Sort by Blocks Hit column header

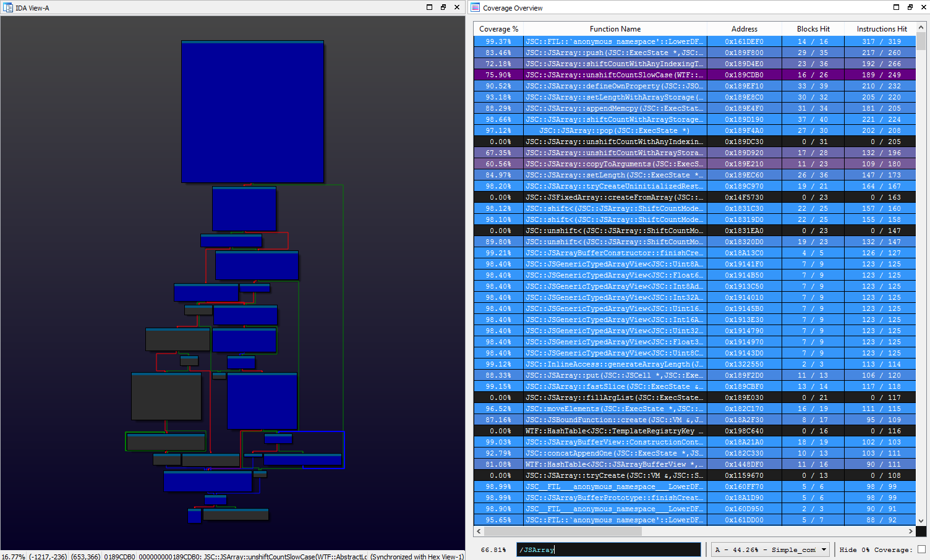[813, 29]
